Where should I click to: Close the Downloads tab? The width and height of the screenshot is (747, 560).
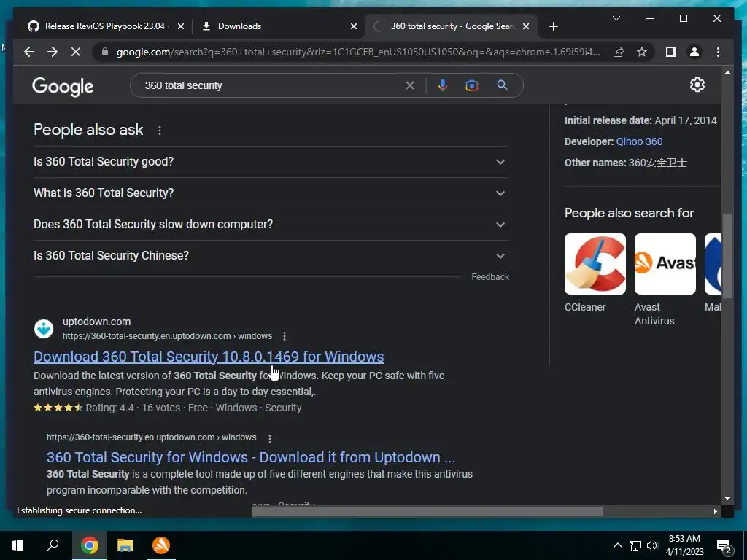click(354, 26)
